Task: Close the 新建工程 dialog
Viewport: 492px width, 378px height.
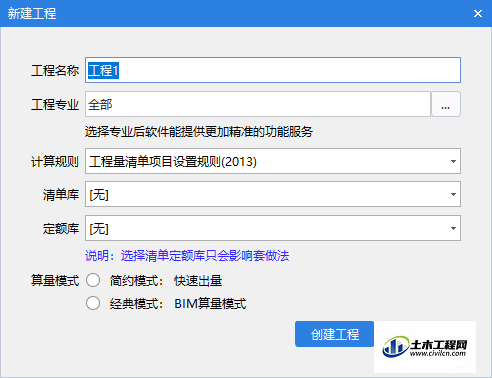Action: [x=478, y=13]
